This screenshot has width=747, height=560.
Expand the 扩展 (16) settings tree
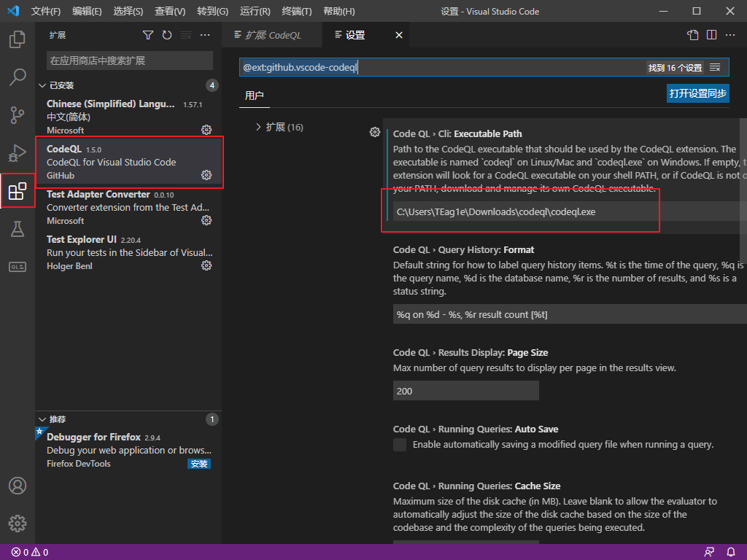[x=279, y=127]
